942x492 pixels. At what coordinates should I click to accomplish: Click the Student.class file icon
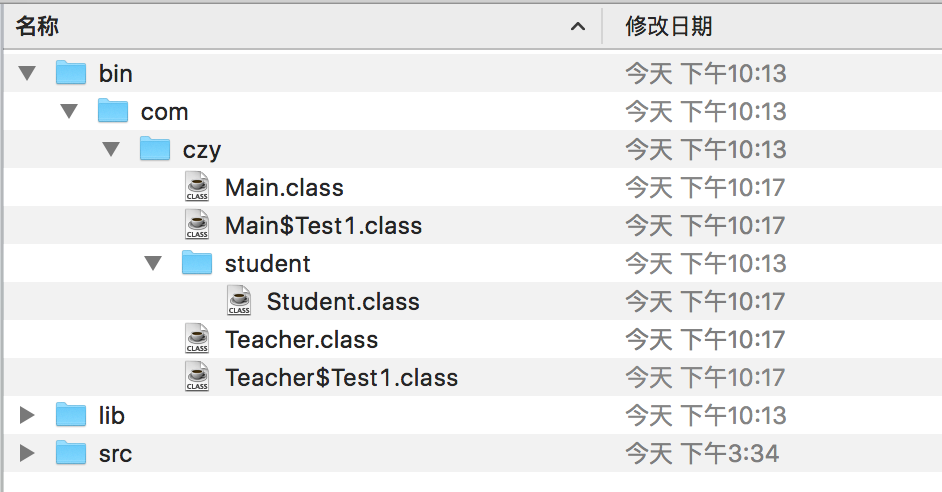[x=239, y=300]
